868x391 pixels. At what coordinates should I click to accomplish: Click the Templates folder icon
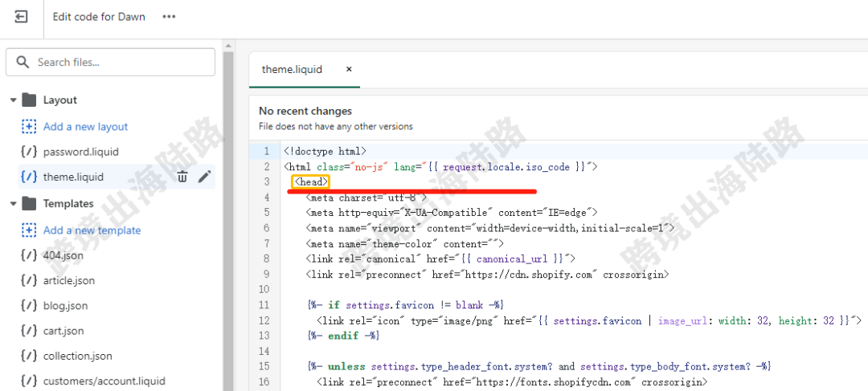click(30, 204)
